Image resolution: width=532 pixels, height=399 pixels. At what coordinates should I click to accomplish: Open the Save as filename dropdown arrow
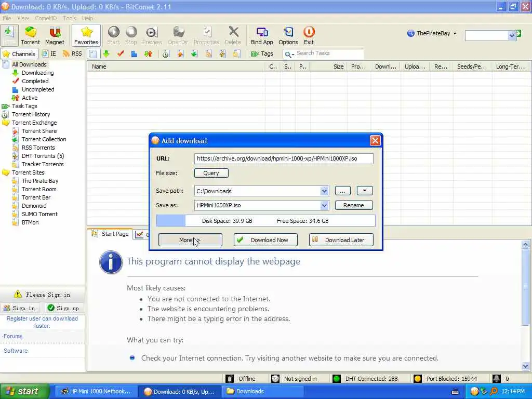324,205
